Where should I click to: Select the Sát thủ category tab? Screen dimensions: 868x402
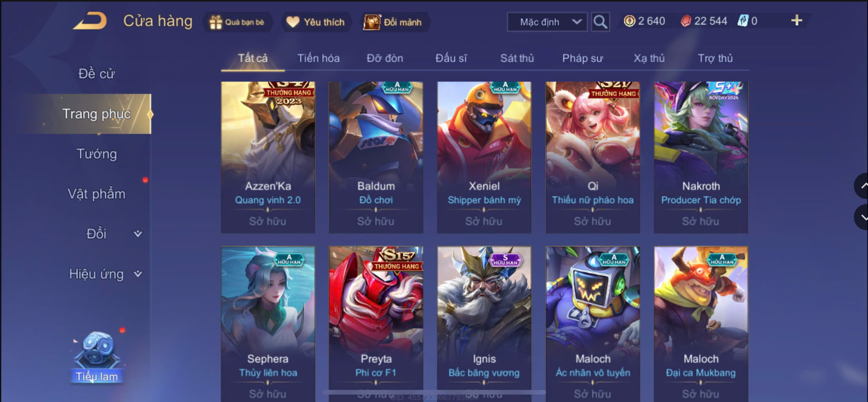pos(517,58)
